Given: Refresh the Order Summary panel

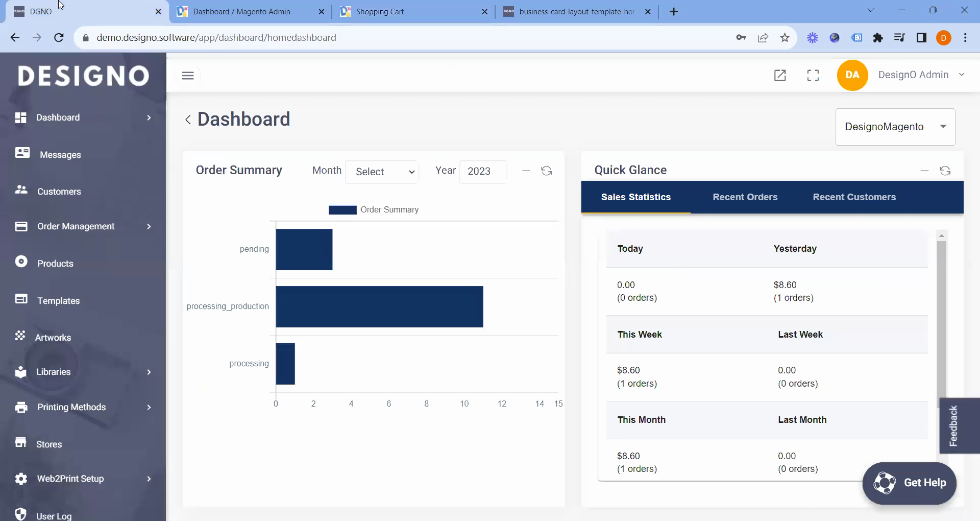Looking at the screenshot, I should point(547,171).
